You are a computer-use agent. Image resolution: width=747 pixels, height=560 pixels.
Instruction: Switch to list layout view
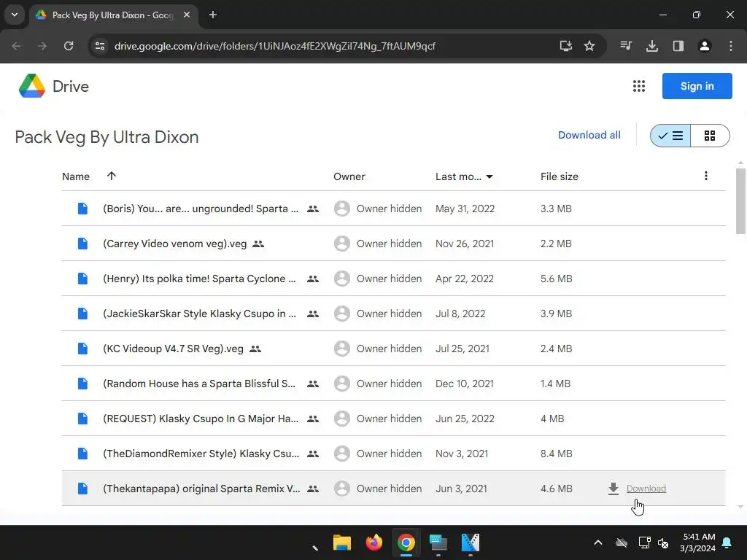click(670, 136)
